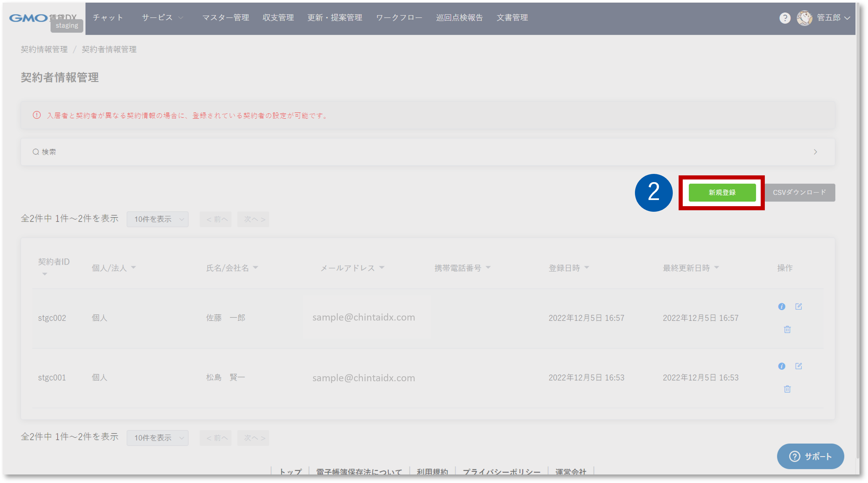Viewport: 868px width, 483px height.
Task: Click info icon for stgc002 row
Action: [782, 306]
